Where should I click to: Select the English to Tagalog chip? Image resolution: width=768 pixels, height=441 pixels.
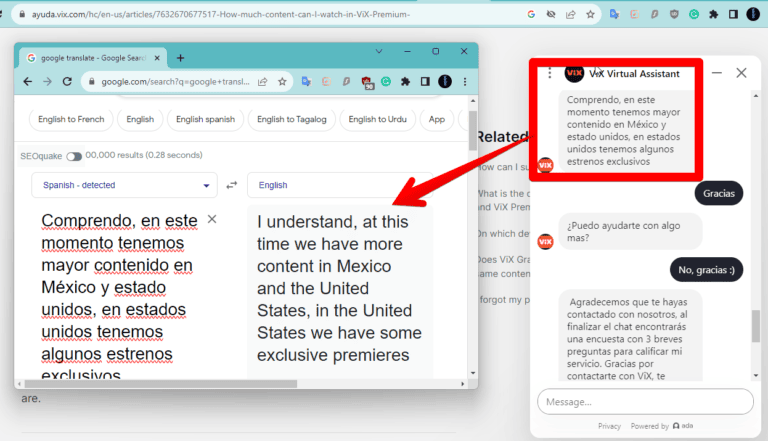(290, 119)
